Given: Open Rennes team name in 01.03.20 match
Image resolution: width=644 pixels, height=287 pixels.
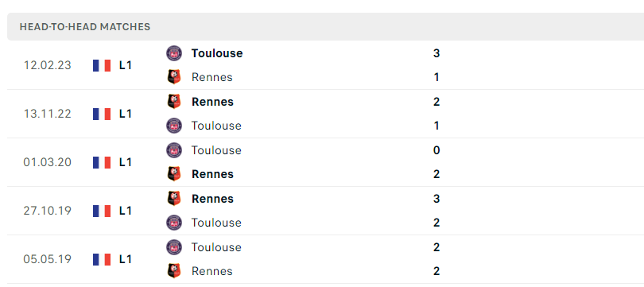Looking at the screenshot, I should click(x=212, y=174).
